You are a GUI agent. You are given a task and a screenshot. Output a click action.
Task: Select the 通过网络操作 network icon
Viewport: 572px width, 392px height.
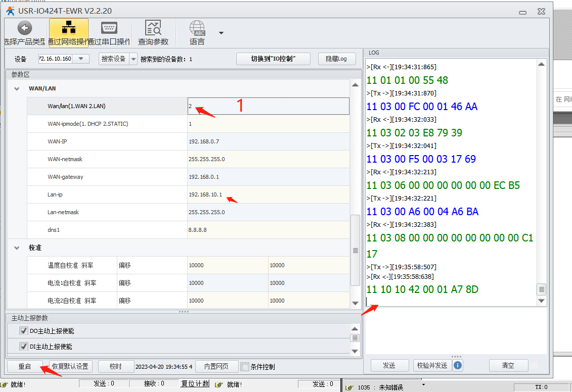click(68, 28)
